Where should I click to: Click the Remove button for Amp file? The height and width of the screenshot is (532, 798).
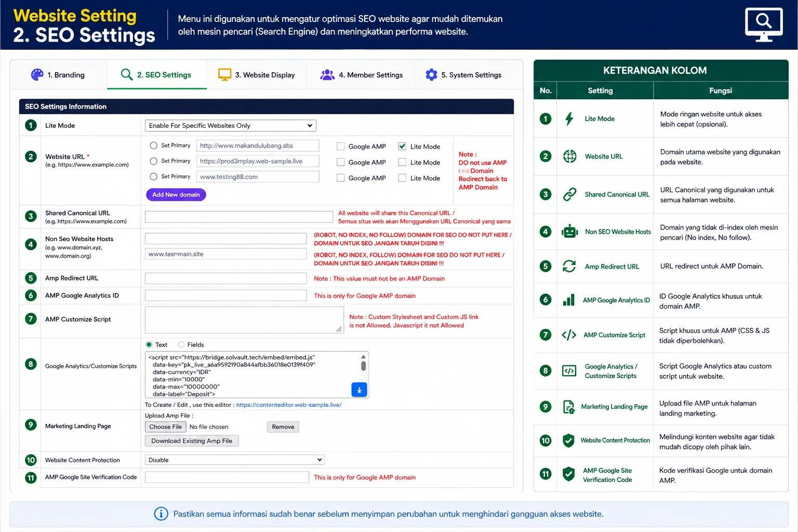click(283, 427)
